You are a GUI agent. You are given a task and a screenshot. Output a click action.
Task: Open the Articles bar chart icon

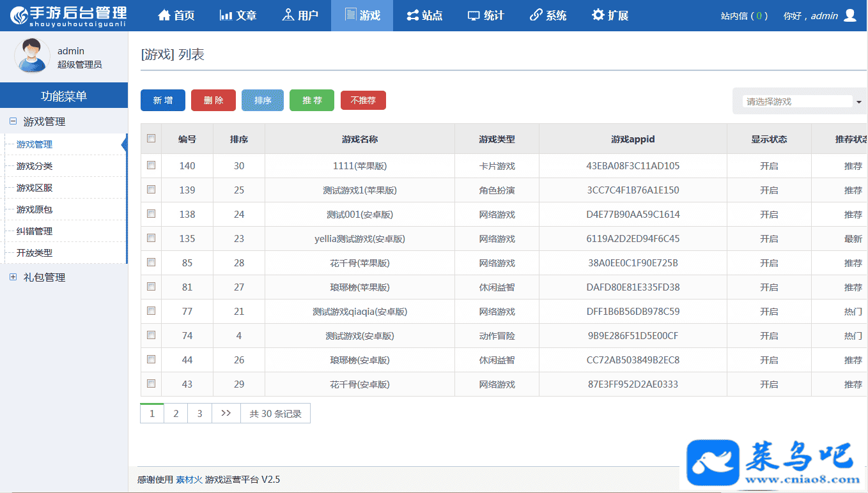pyautogui.click(x=226, y=15)
